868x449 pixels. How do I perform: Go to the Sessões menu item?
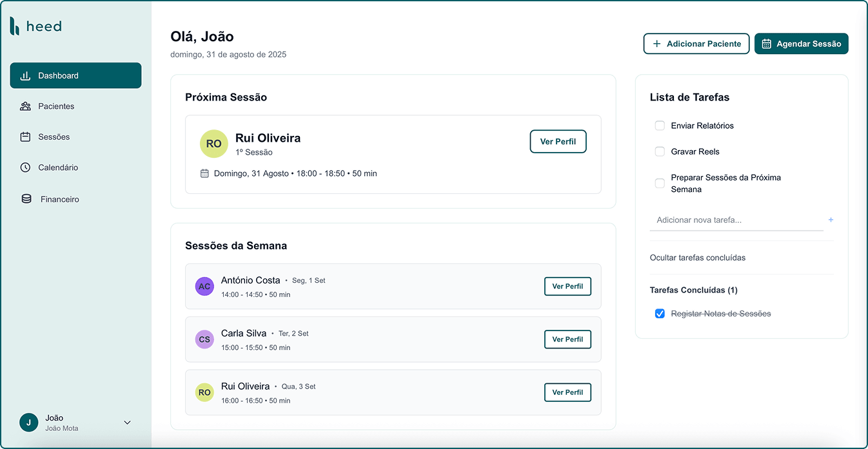tap(54, 137)
